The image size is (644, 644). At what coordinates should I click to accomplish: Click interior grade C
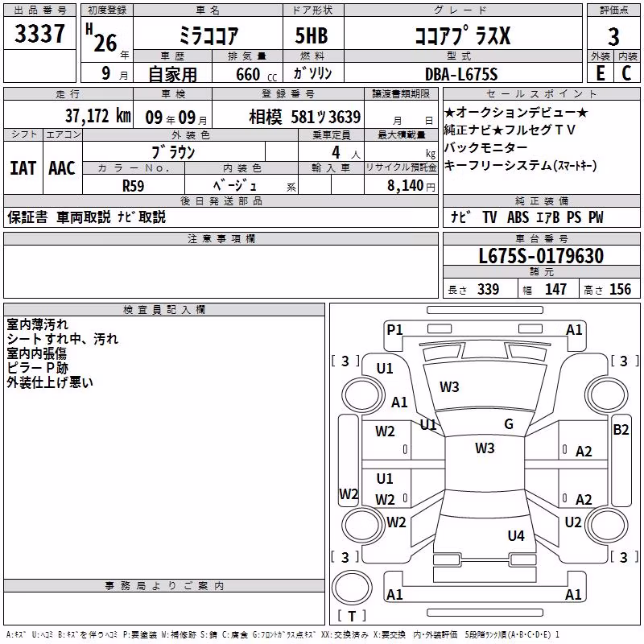pyautogui.click(x=626, y=73)
